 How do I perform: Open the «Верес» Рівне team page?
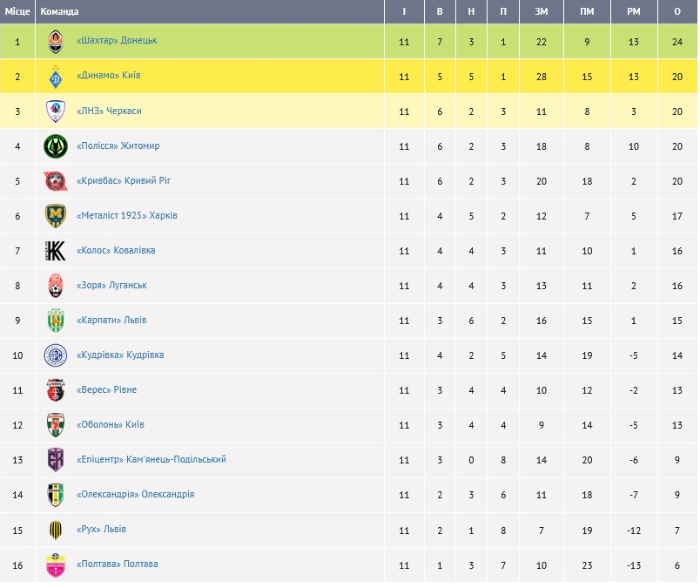tap(106, 390)
